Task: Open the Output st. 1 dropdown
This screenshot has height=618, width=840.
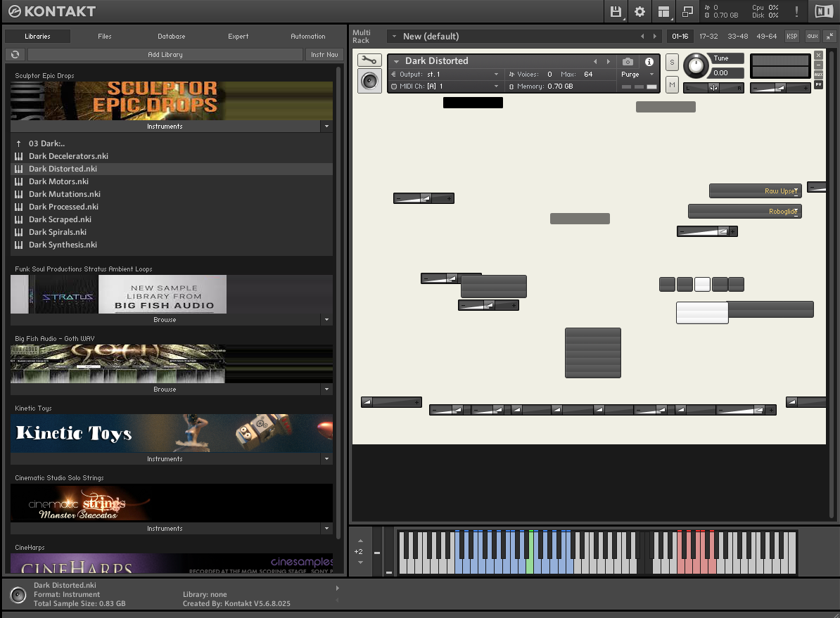Action: [x=446, y=75]
